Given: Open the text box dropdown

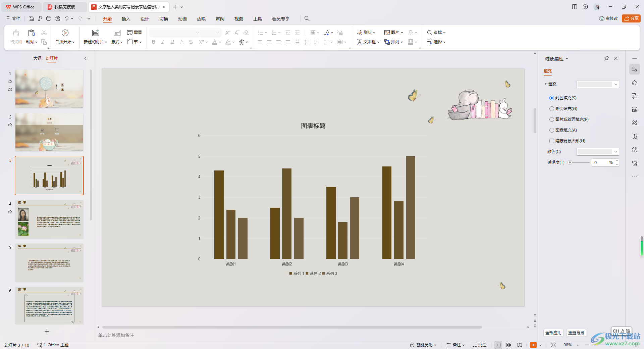Looking at the screenshot, I should 368,42.
